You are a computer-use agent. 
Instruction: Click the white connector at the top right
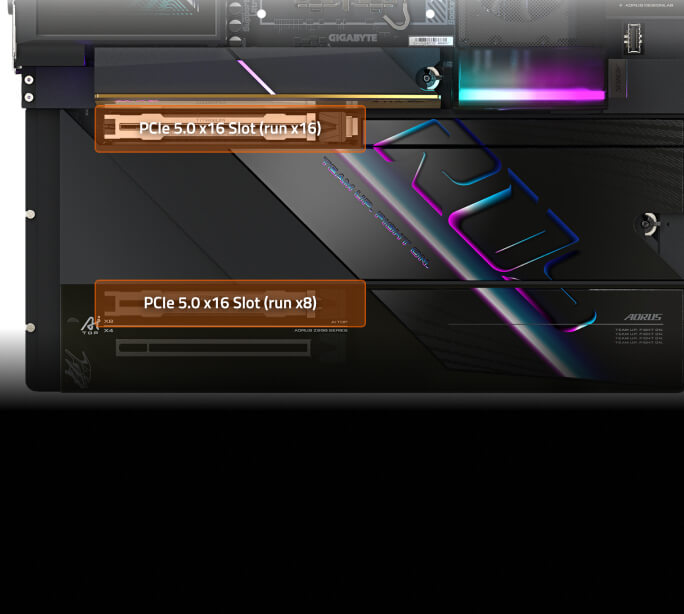(630, 40)
